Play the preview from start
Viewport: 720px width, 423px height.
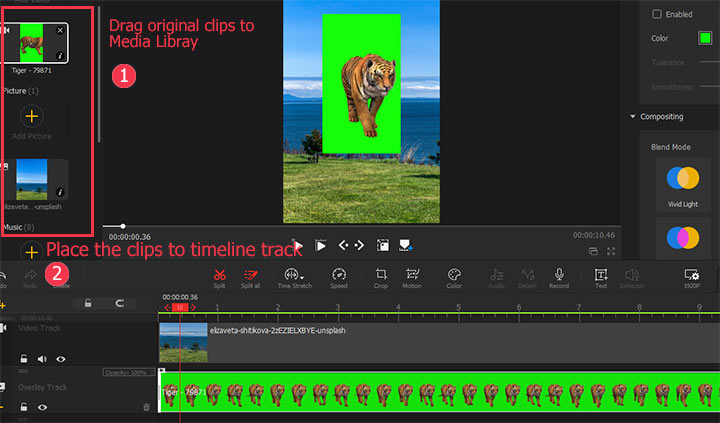(x=321, y=246)
